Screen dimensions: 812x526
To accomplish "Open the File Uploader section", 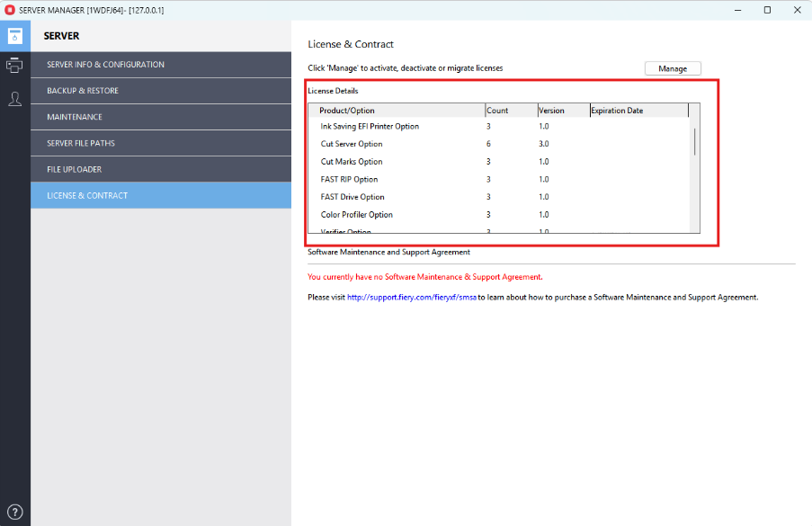I will (x=161, y=169).
